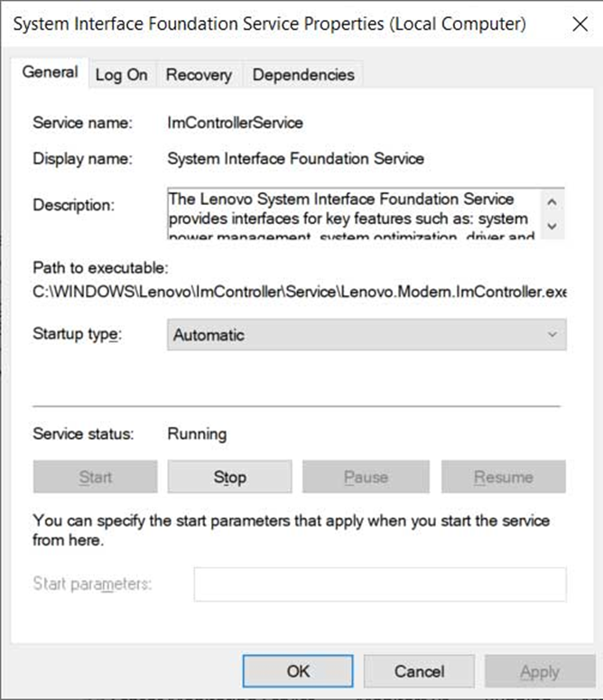Switch to the Recovery tab

(199, 75)
